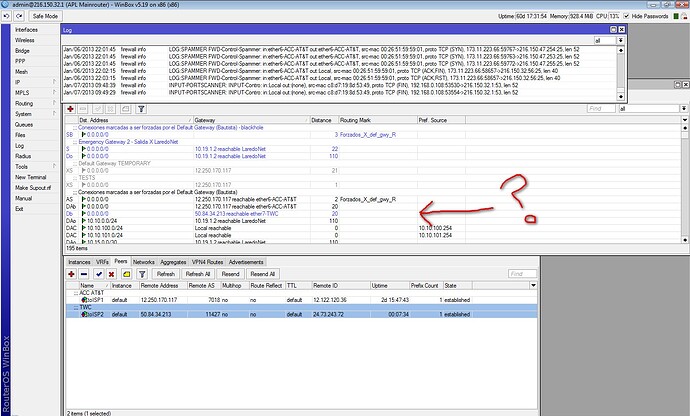Viewport: 690px width, 416px height.
Task: Click the Refresh All button
Action: [x=198, y=274]
